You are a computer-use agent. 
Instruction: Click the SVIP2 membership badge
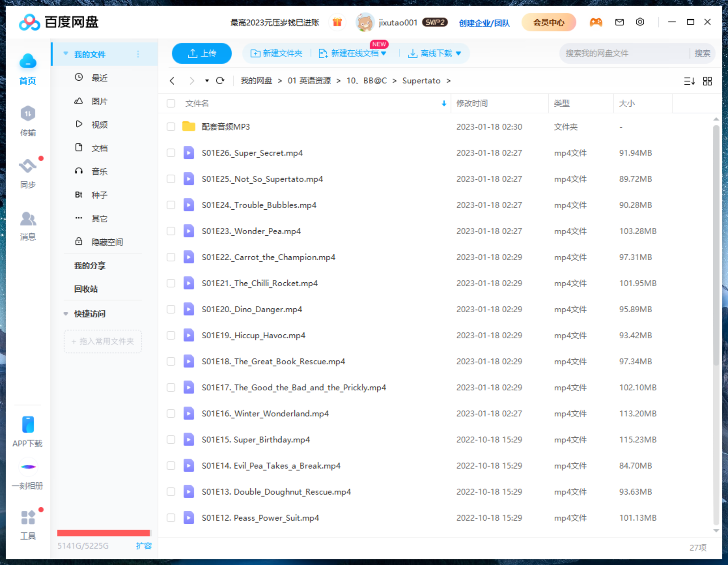[435, 22]
